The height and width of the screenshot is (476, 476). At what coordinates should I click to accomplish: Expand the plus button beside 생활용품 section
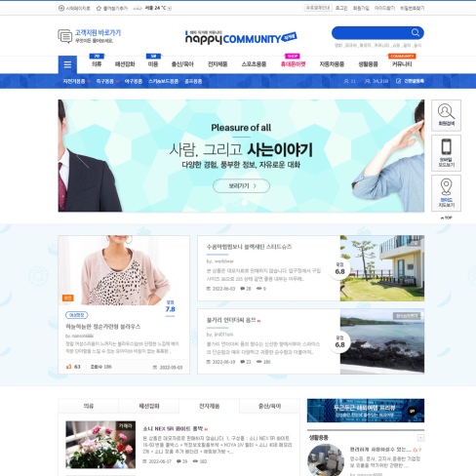420,438
